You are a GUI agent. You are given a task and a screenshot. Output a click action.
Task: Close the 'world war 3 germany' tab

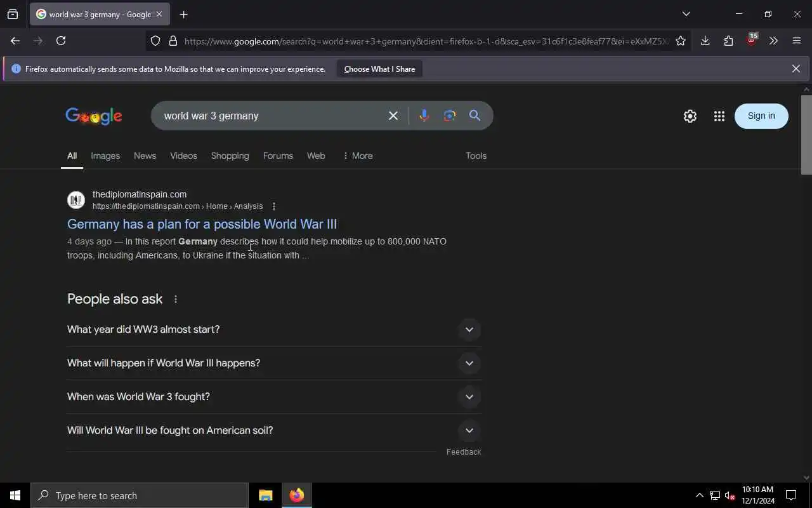pyautogui.click(x=159, y=14)
